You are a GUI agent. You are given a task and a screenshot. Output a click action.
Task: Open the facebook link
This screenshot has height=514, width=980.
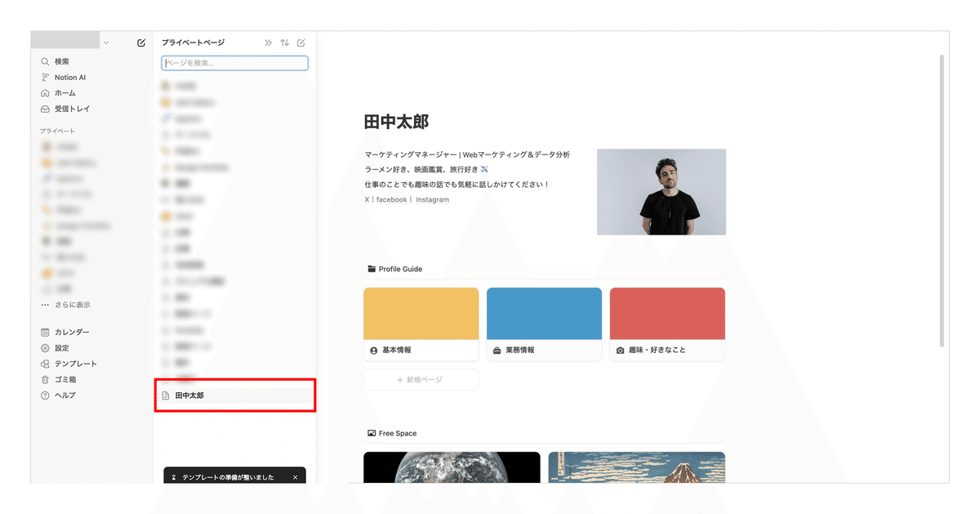point(391,199)
